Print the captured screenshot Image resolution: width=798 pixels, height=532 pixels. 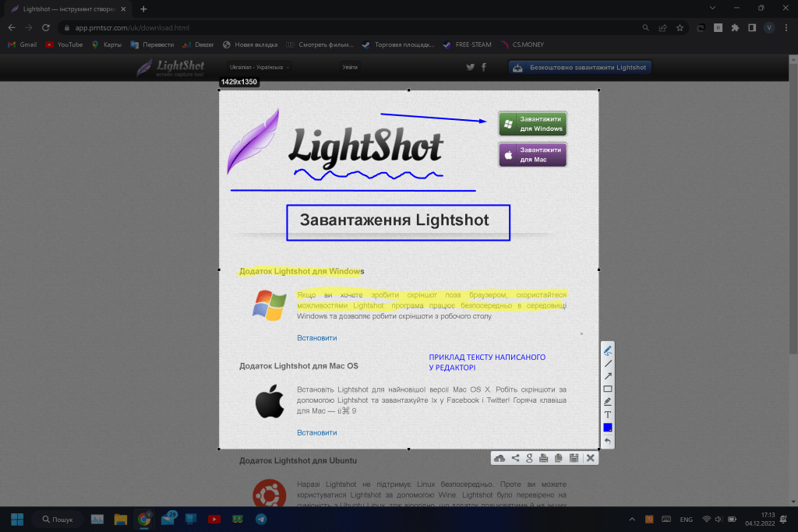point(543,458)
